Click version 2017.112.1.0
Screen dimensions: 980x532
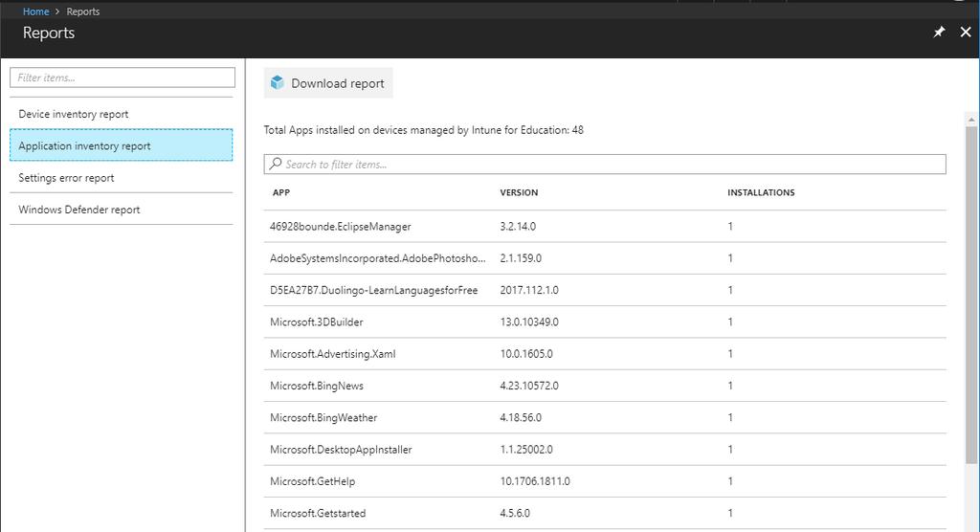click(529, 290)
